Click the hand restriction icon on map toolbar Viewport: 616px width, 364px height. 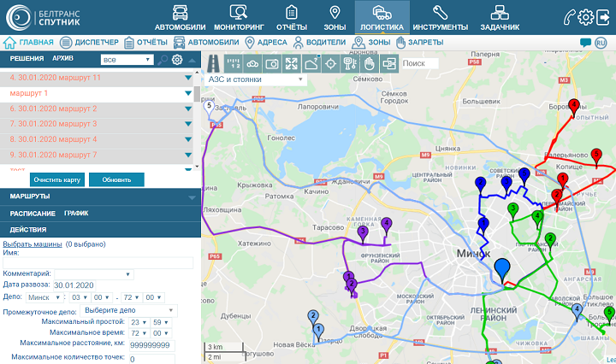tap(370, 63)
